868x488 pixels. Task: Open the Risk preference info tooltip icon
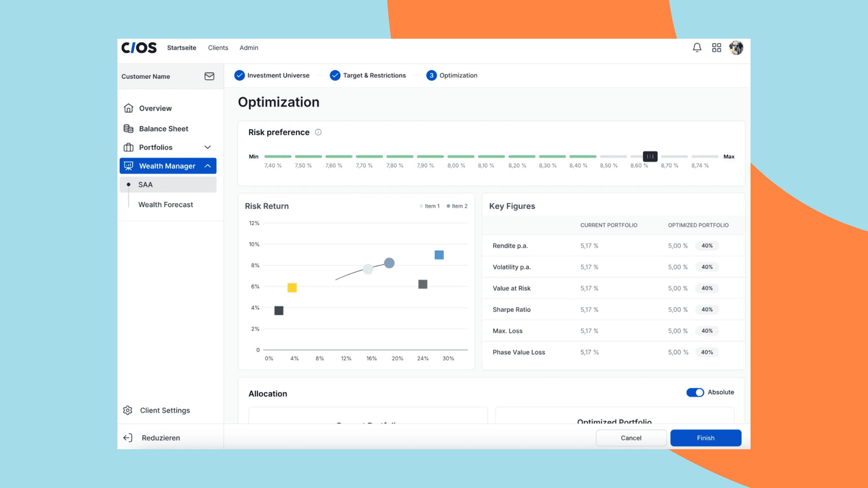tap(318, 132)
